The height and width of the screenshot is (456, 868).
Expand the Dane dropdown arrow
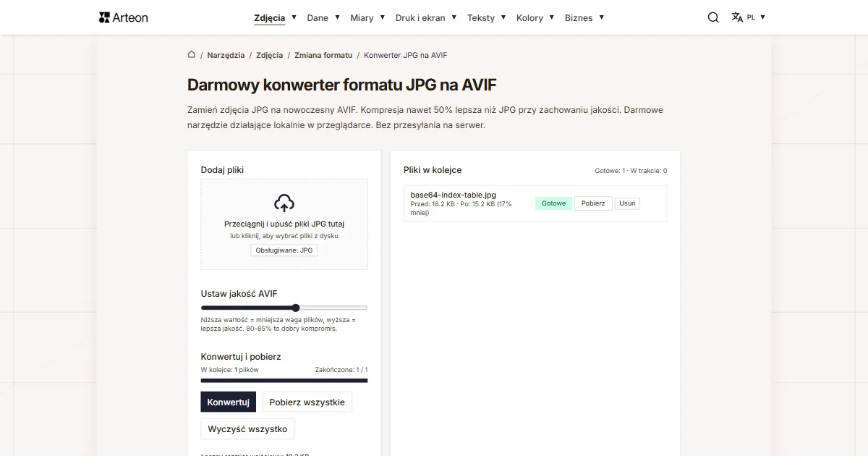tap(336, 17)
